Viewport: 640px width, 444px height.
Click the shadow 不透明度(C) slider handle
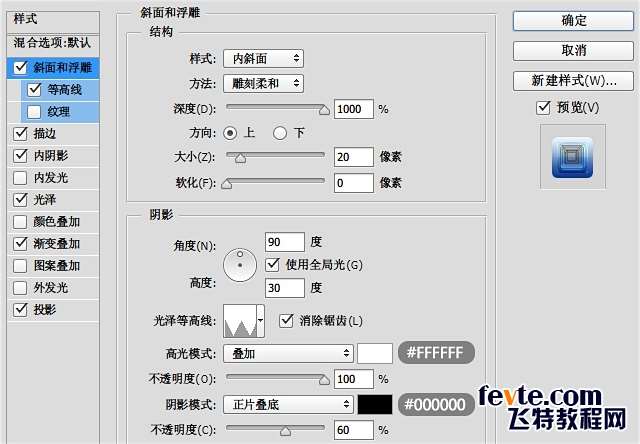[286, 431]
